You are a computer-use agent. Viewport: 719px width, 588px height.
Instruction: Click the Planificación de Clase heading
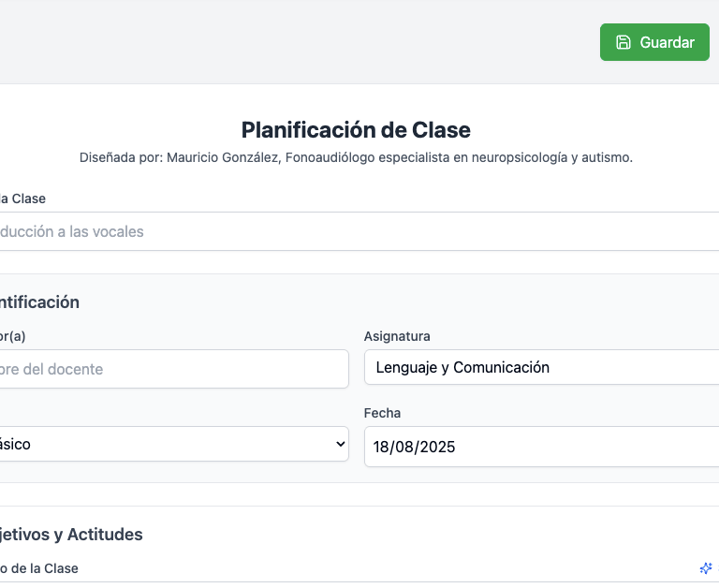[x=356, y=129]
